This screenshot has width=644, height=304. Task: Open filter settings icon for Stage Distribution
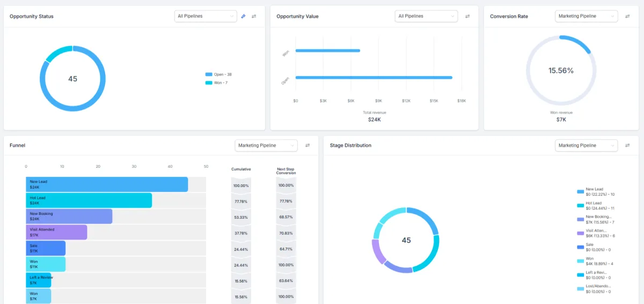click(627, 145)
